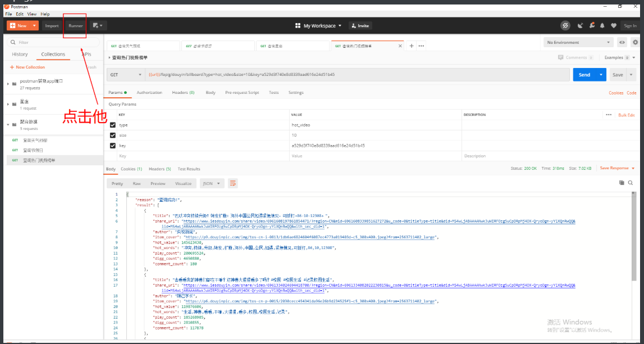The image size is (644, 344).
Task: Click the My Workspace grid icon
Action: (x=298, y=25)
